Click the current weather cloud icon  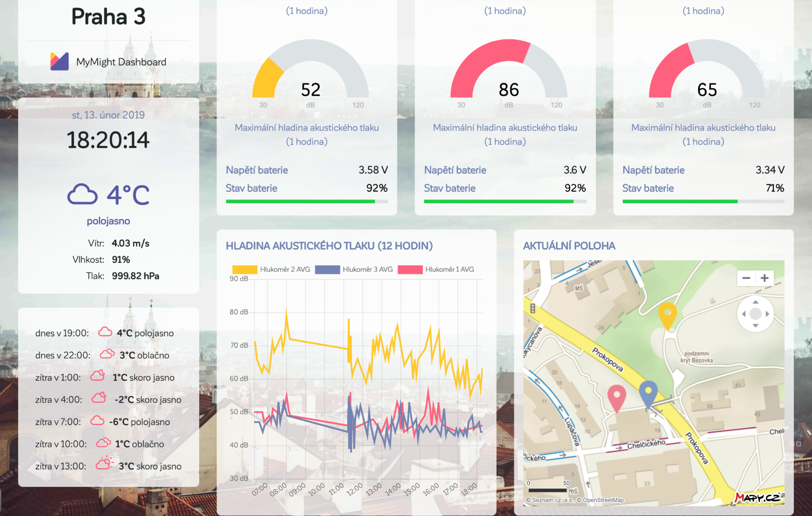(x=82, y=194)
